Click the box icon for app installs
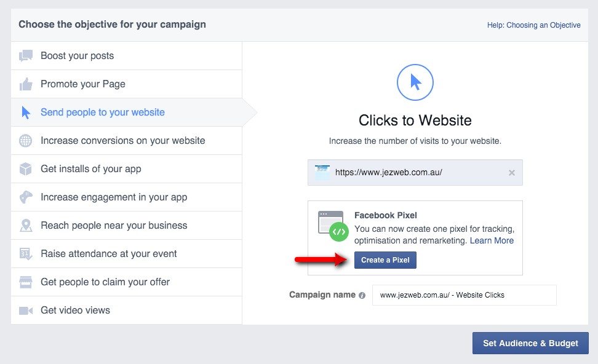 click(26, 169)
